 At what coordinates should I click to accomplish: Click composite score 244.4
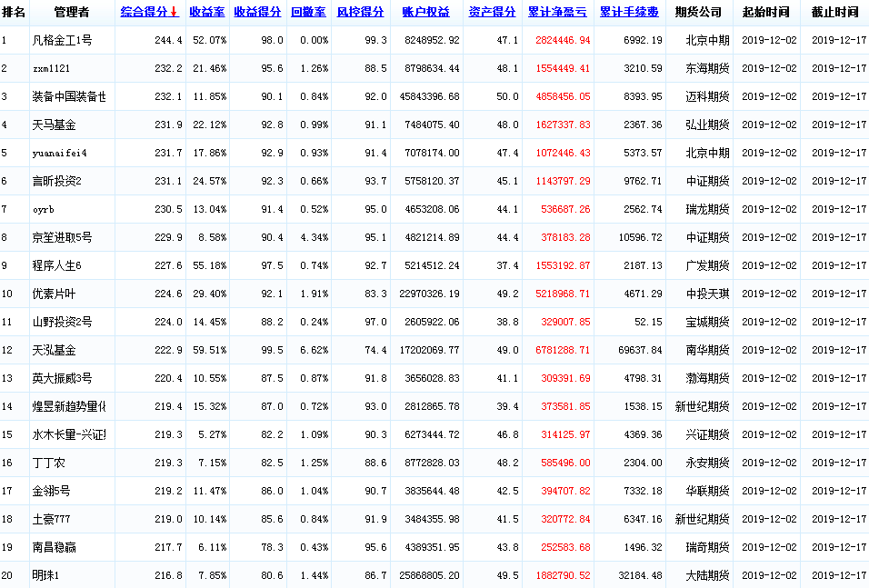[168, 41]
